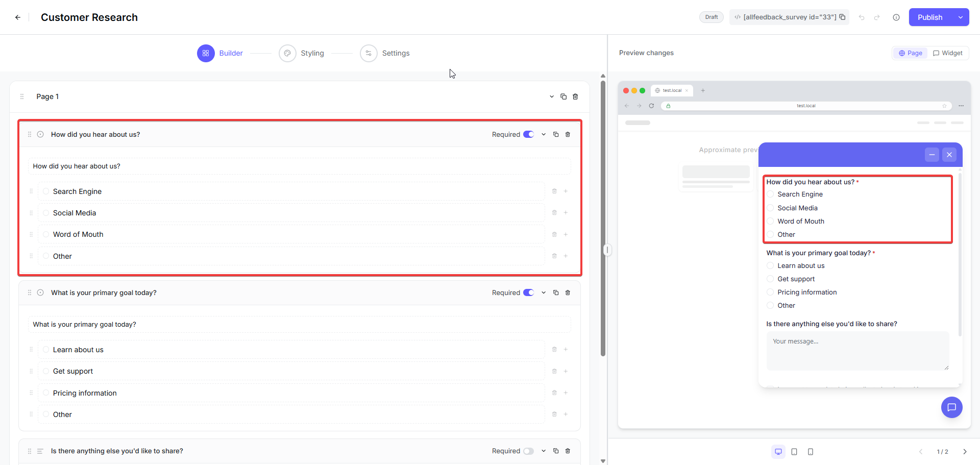The height and width of the screenshot is (465, 980).
Task: Add an option after Word of Mouth
Action: coord(566,235)
